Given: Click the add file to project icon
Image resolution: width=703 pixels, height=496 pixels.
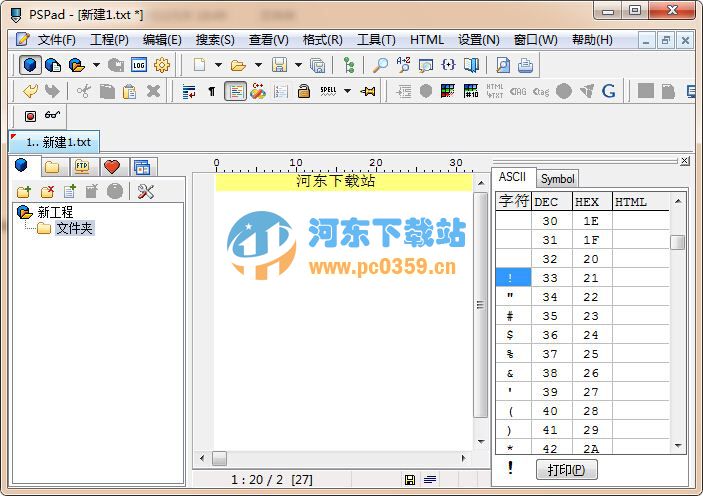Looking at the screenshot, I should (69, 191).
